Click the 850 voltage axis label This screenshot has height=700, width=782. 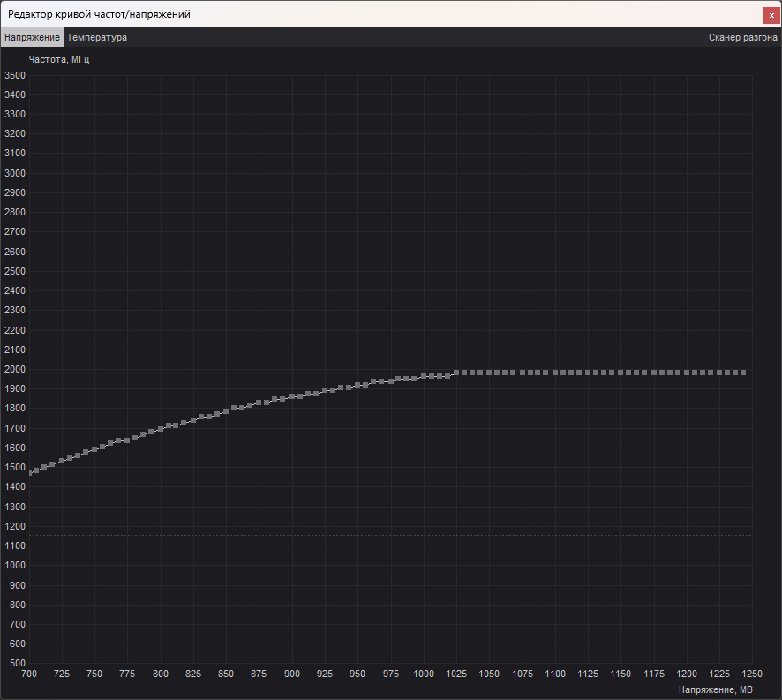point(226,674)
